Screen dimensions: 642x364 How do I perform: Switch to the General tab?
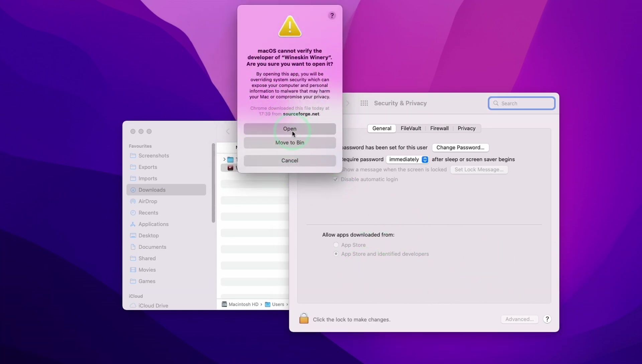382,129
